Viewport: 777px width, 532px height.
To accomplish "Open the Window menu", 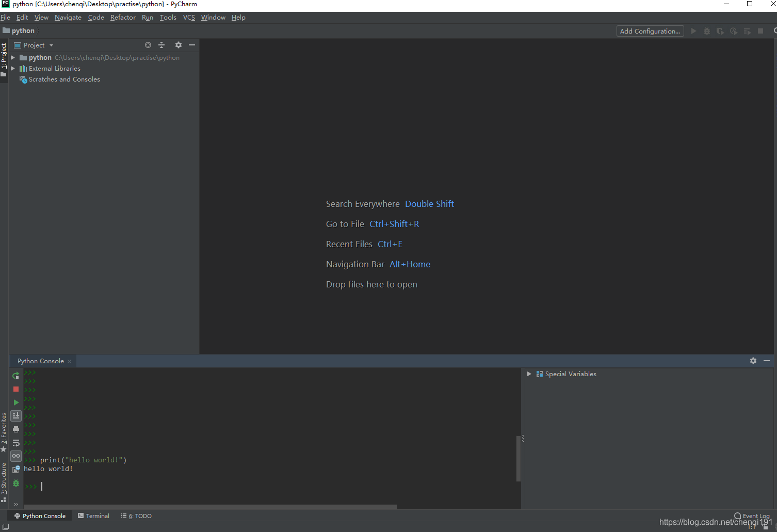I will coord(213,18).
